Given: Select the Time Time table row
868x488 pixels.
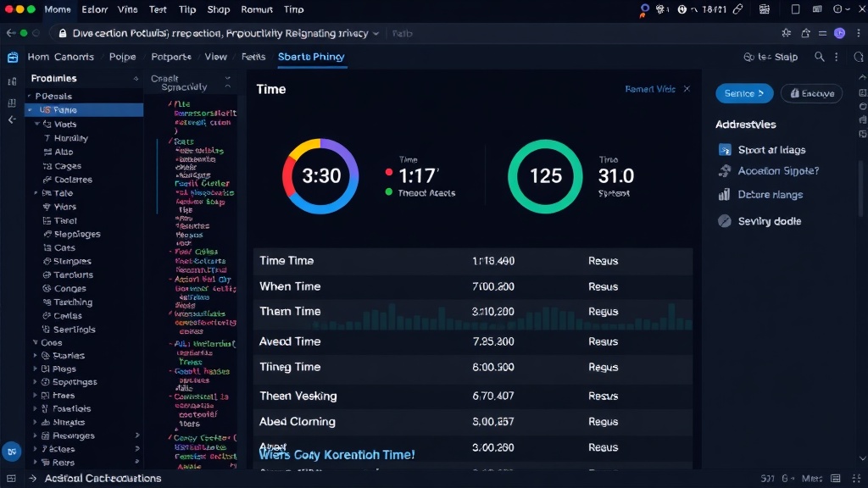Looking at the screenshot, I should (x=473, y=261).
